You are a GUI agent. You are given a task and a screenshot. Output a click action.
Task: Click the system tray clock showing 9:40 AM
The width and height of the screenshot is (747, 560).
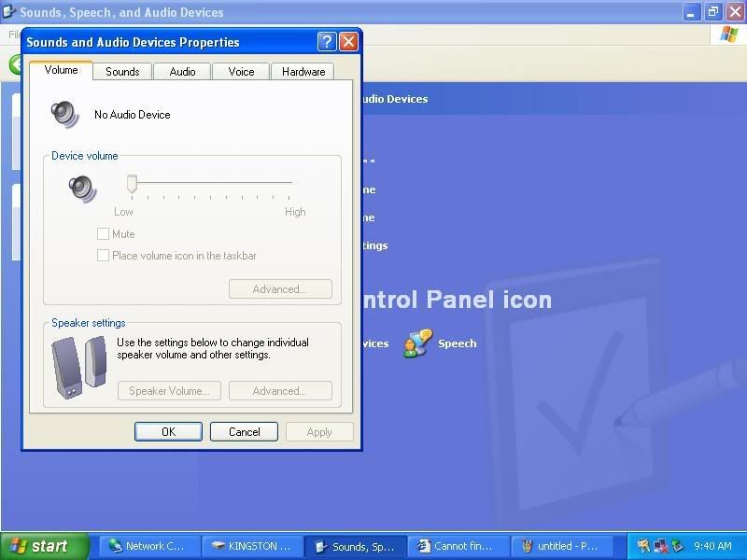712,546
